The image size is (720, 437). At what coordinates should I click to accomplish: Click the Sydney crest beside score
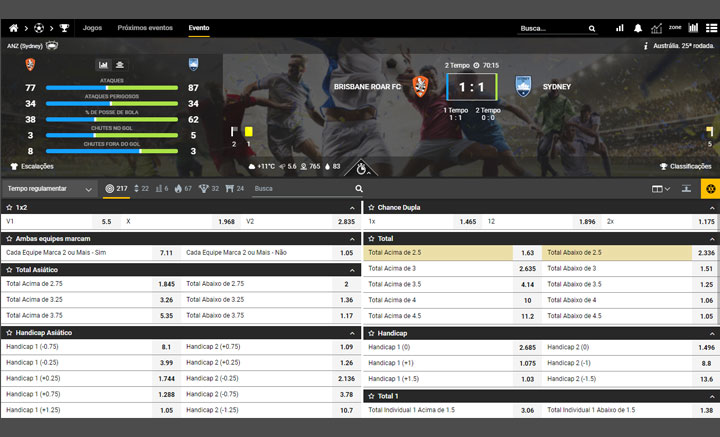523,86
